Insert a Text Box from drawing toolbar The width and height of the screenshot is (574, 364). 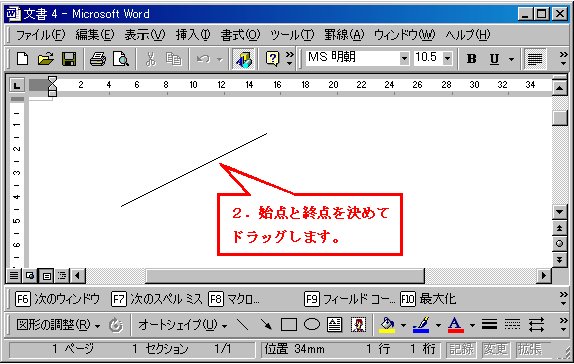335,324
